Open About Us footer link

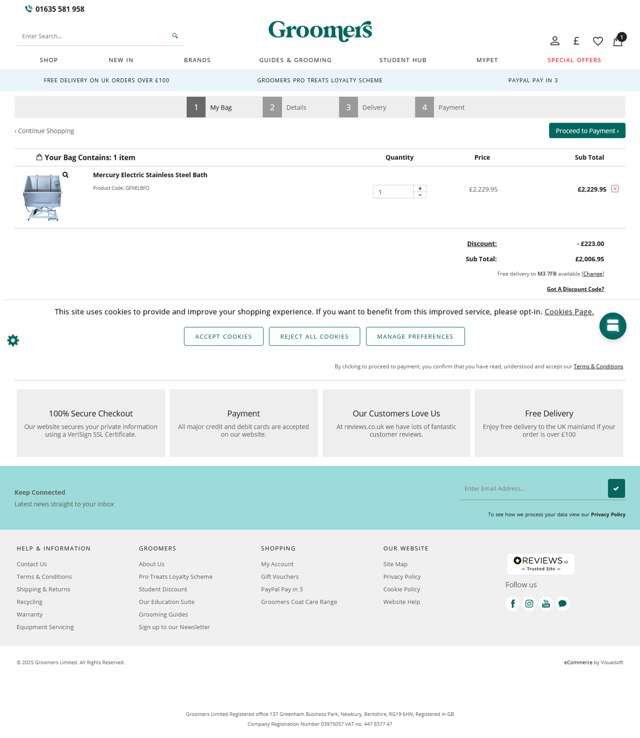[152, 564]
